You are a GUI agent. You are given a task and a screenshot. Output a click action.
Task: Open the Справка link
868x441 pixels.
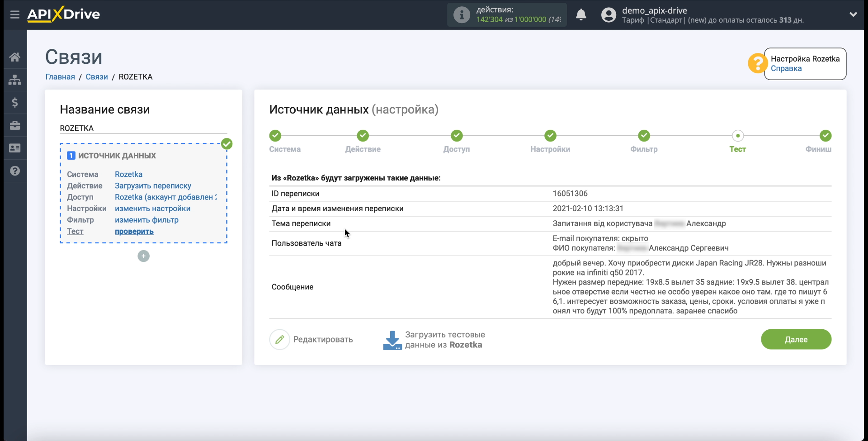pyautogui.click(x=786, y=68)
